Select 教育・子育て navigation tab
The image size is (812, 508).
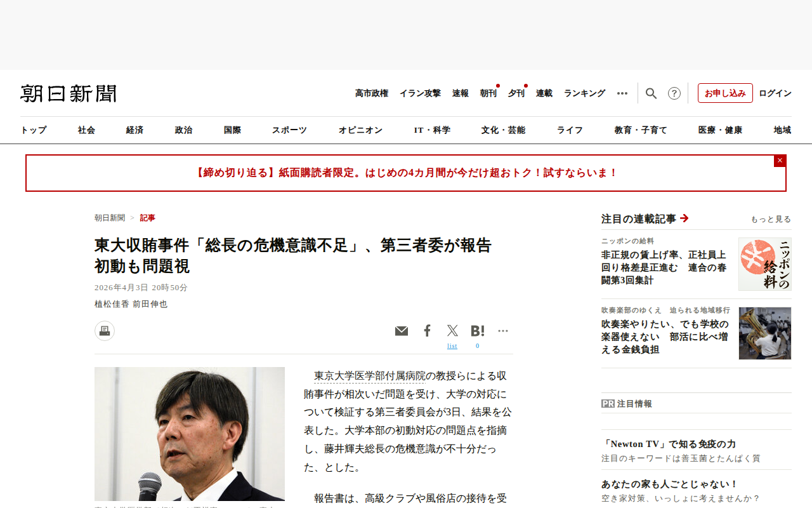[x=641, y=130]
